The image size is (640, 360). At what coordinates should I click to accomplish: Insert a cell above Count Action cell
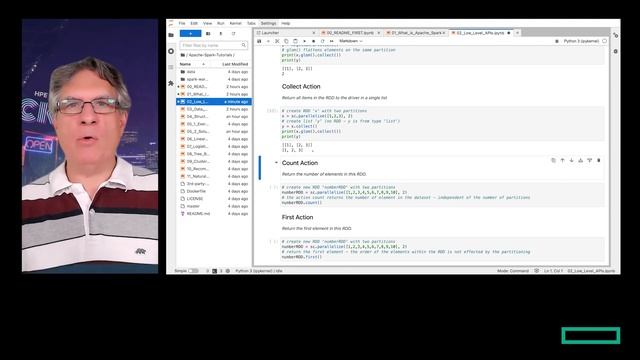point(580,160)
